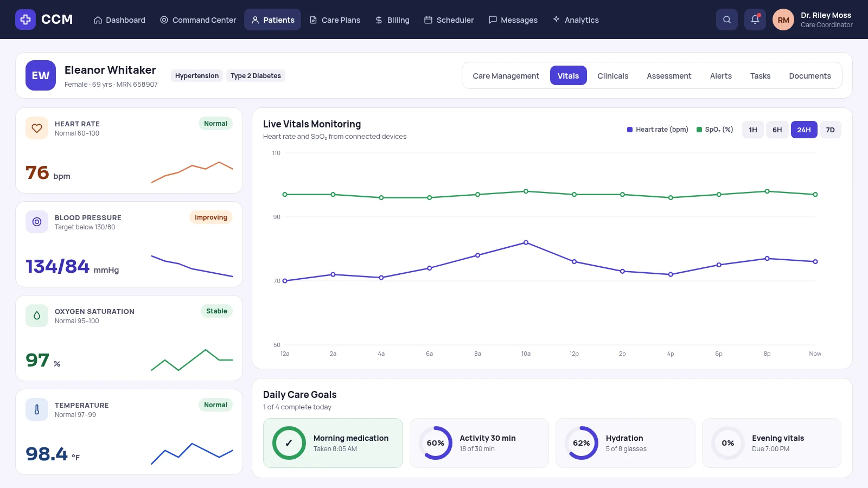Viewport: 868px width, 488px height.
Task: Click the Improving status badge on Blood Pressure
Action: [211, 217]
